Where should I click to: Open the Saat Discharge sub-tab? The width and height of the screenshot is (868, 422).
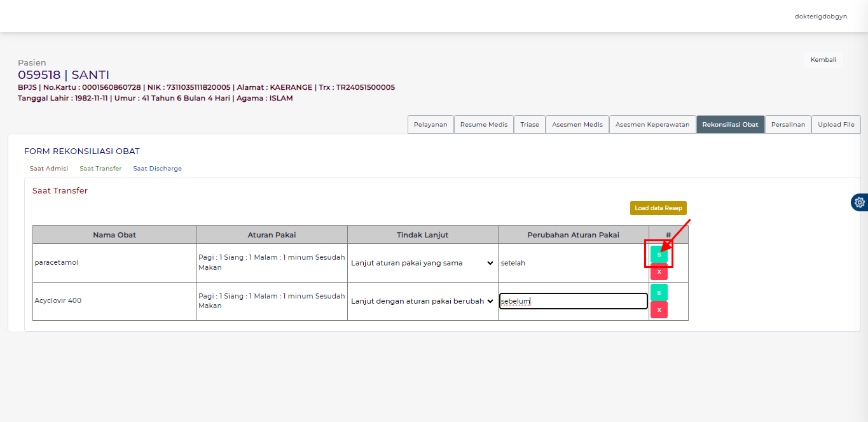point(157,169)
